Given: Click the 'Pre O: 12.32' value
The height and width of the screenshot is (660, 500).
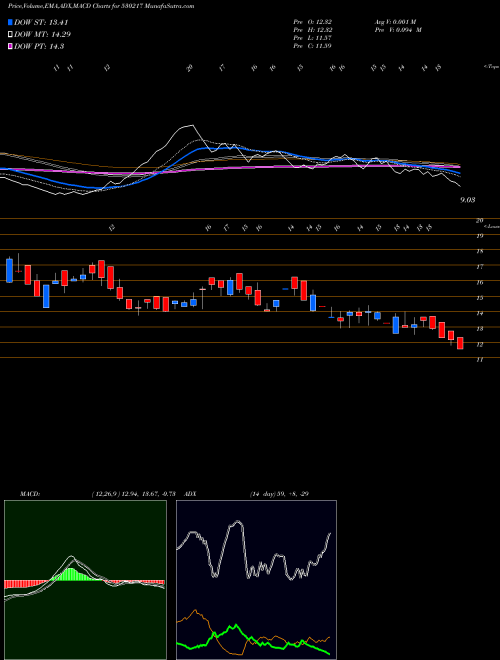Looking at the screenshot, I should pyautogui.click(x=313, y=22).
